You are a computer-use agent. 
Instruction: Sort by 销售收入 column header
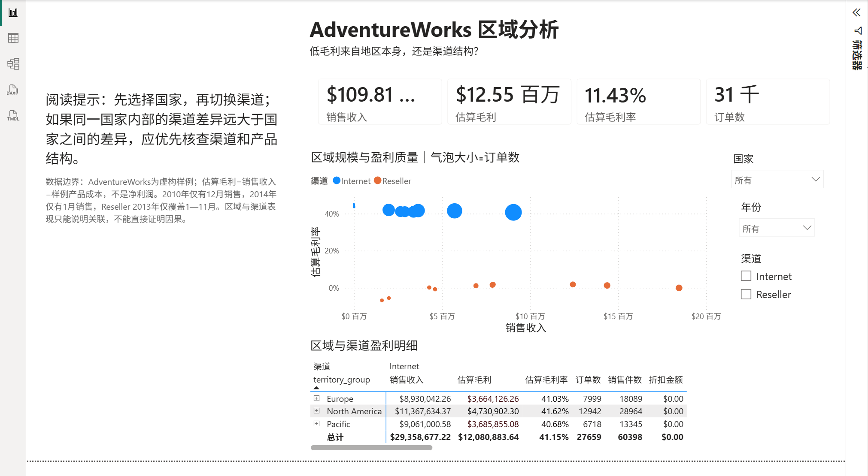click(407, 380)
